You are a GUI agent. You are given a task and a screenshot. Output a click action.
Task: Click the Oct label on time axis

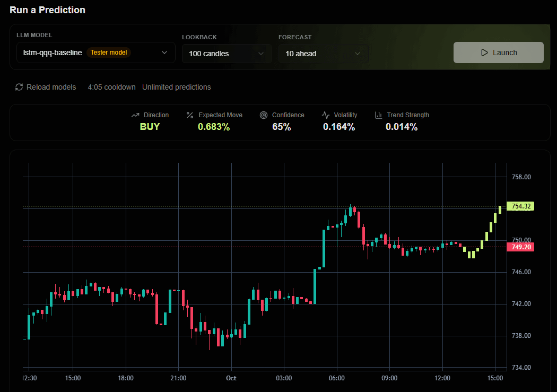(231, 378)
